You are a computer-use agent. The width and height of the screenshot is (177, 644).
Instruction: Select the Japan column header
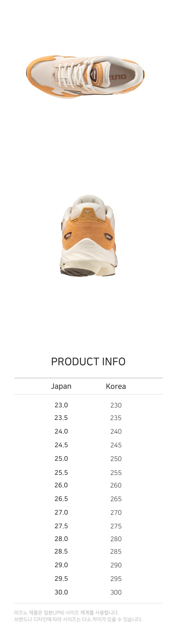pos(61,386)
